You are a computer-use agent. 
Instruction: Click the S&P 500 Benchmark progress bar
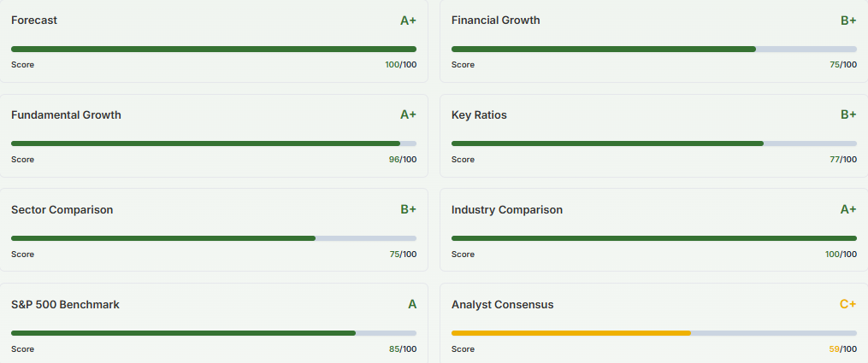[x=214, y=333]
